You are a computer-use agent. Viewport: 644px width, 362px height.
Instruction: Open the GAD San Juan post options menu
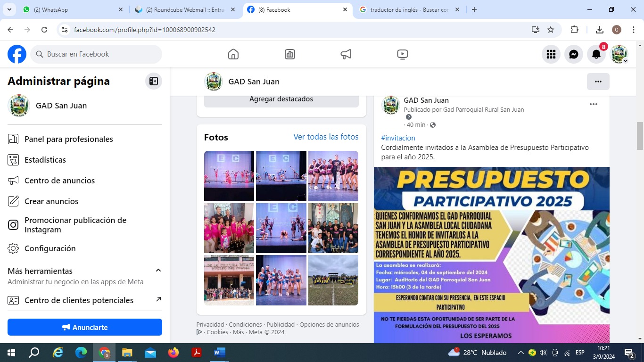click(594, 104)
